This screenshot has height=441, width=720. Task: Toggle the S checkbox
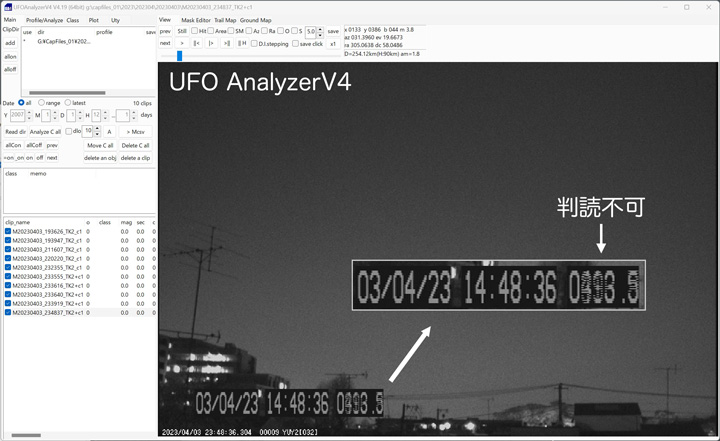pos(294,31)
